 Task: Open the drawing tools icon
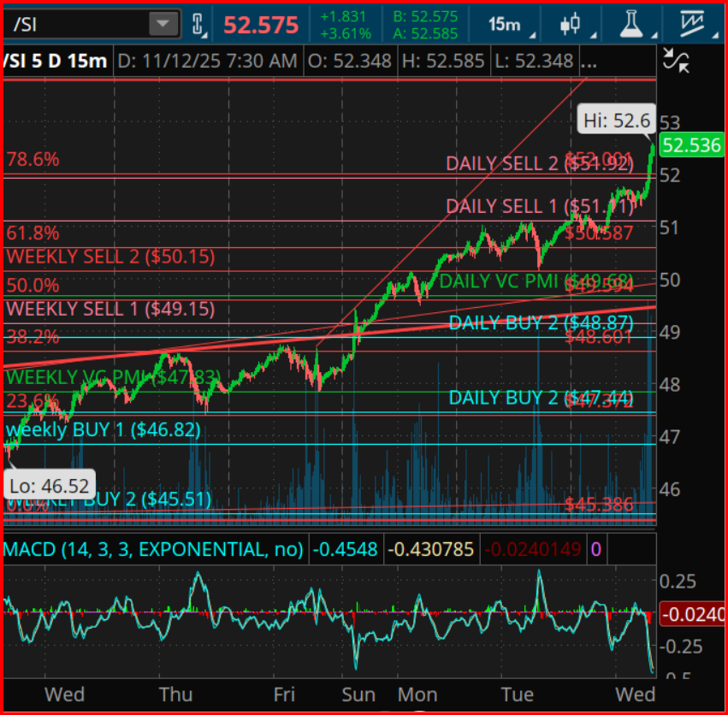click(x=695, y=24)
